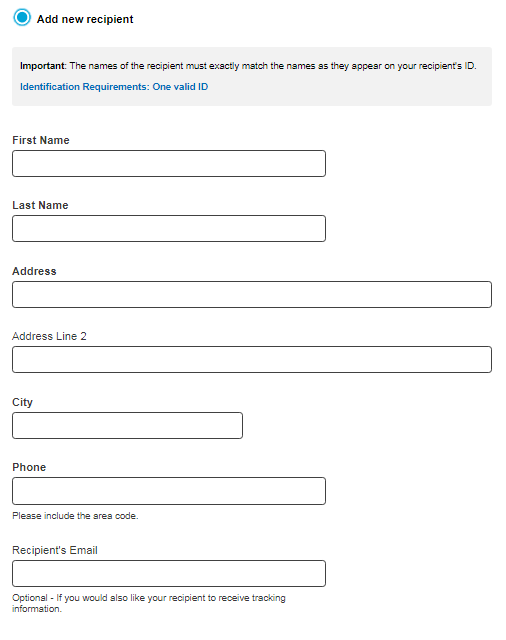Image resolution: width=506 pixels, height=640 pixels.
Task: Click the "Last Name" label text
Action: [x=40, y=205]
